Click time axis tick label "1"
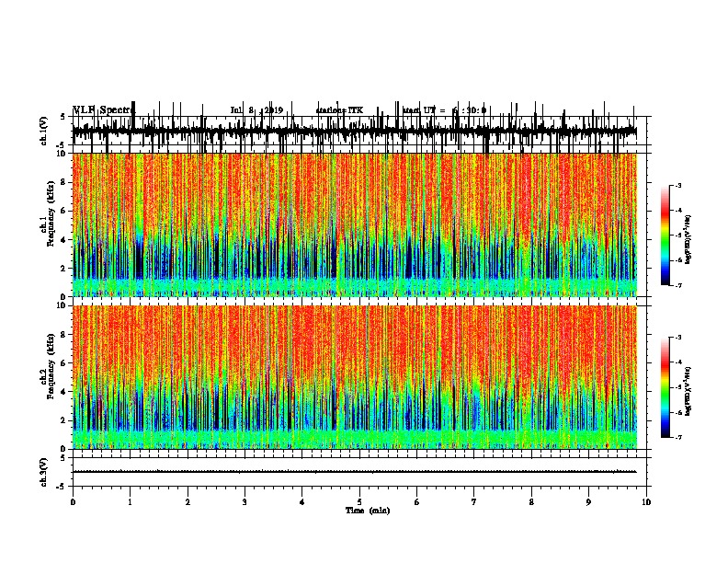 [130, 502]
